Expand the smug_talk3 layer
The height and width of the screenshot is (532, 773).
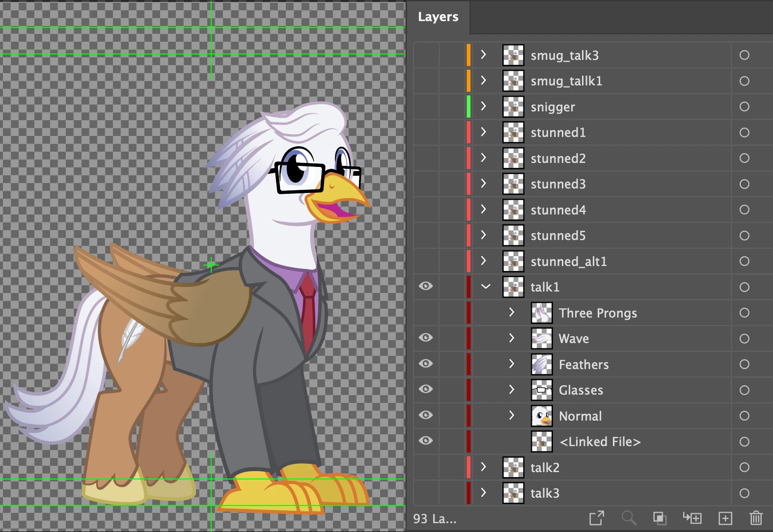pyautogui.click(x=483, y=54)
